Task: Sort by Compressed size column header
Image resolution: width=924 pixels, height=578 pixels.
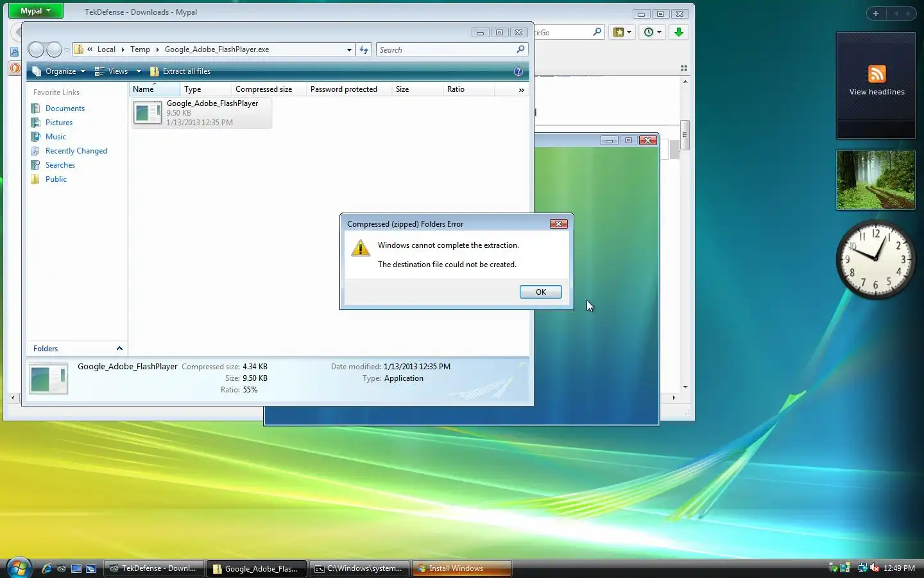Action: [268, 89]
